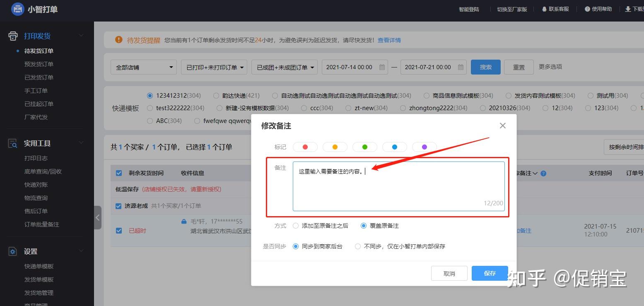The width and height of the screenshot is (644, 306).
Task: Click the question mark icon for 使用帮助
Action: 587,9
